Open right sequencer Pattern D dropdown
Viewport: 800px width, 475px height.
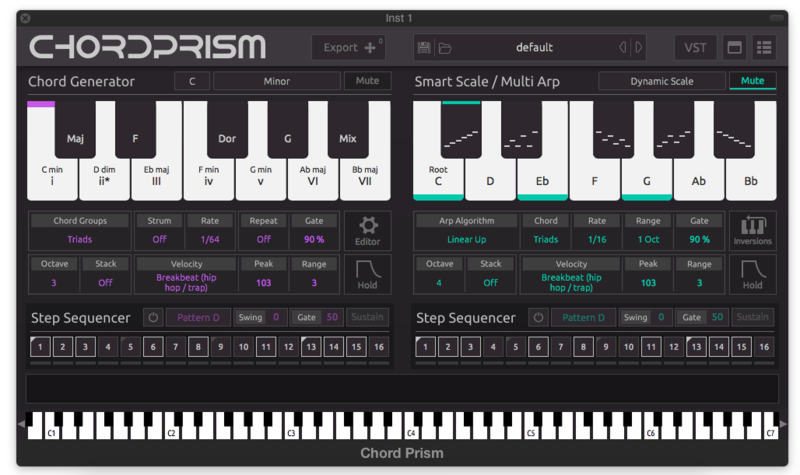584,317
